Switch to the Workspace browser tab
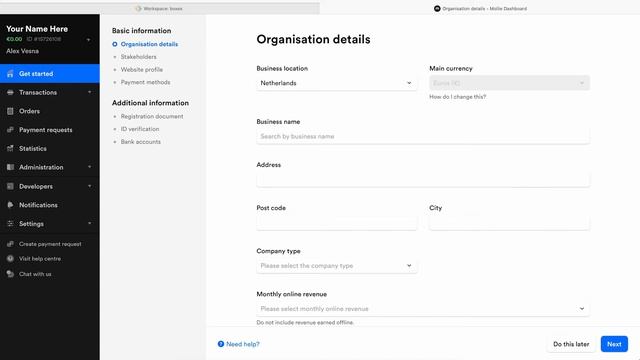The height and width of the screenshot is (360, 640). point(160,8)
